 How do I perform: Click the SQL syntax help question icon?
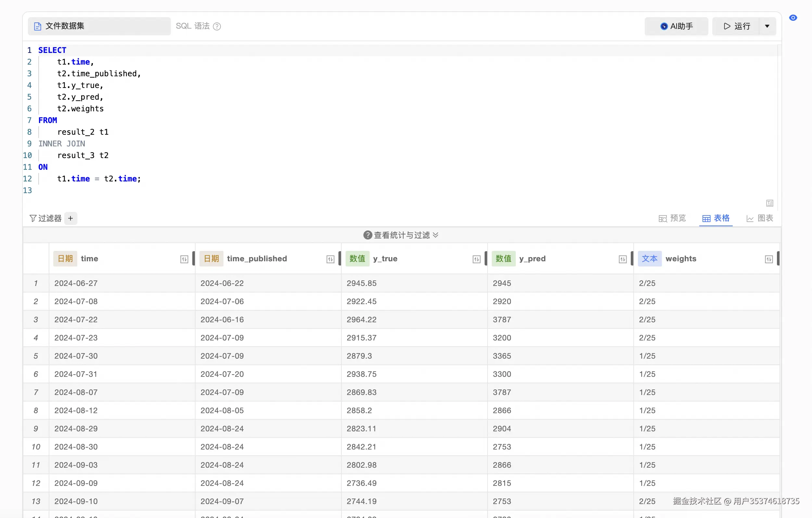217,26
